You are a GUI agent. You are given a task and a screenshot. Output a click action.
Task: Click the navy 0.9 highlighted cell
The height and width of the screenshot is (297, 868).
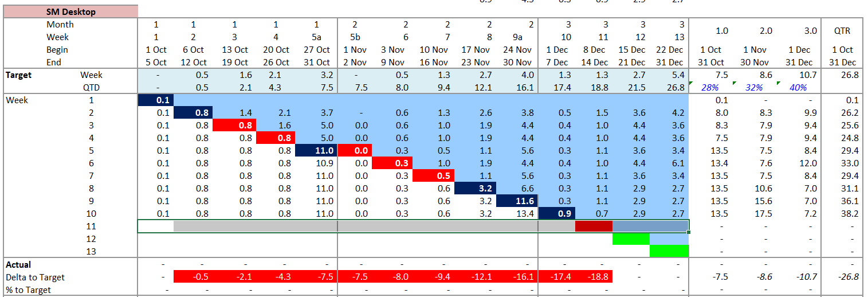coord(556,214)
